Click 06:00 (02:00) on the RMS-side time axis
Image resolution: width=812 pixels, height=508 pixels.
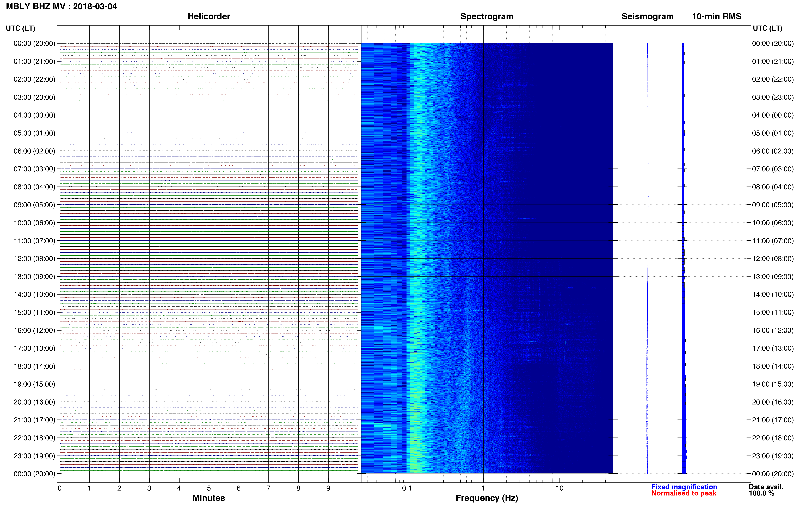773,151
